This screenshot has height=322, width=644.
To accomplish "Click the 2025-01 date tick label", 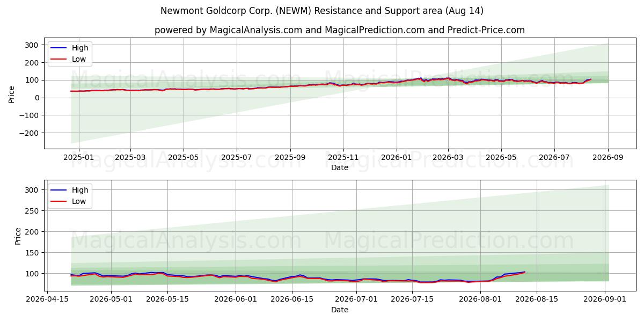I will coord(79,157).
